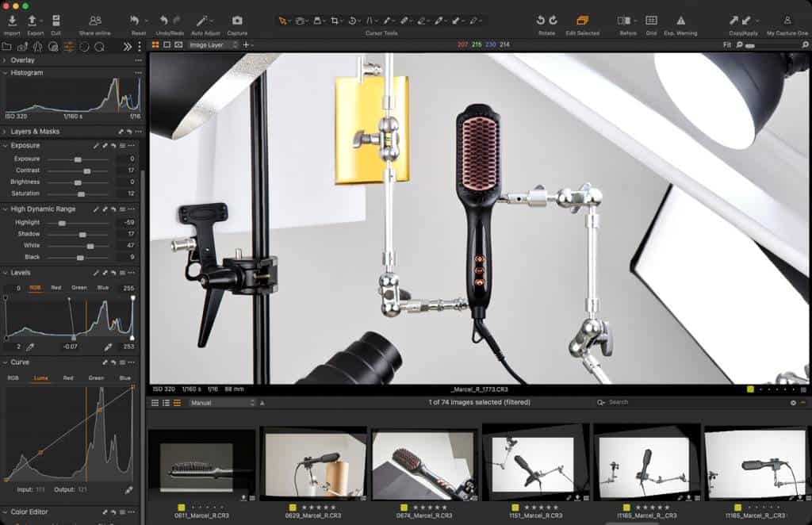Screen dimensions: 812x525
Task: Toggle the Before view
Action: 624,20
